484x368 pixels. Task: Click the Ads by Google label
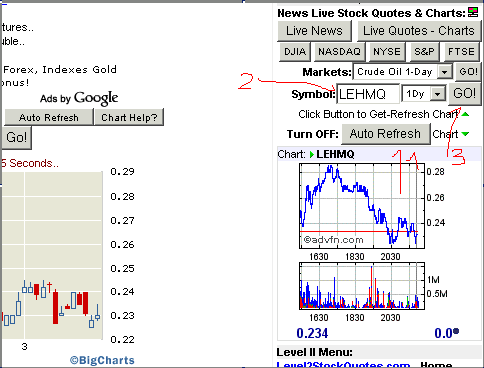(x=79, y=98)
